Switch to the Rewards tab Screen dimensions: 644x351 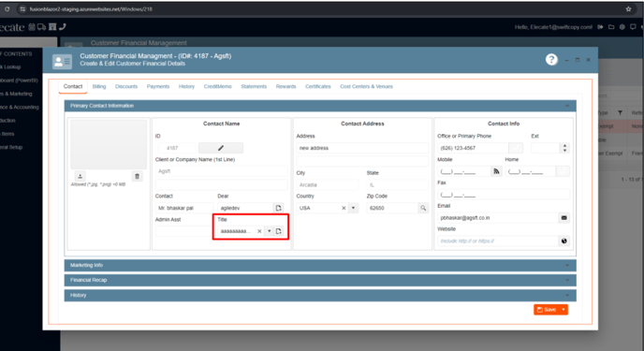click(x=285, y=87)
